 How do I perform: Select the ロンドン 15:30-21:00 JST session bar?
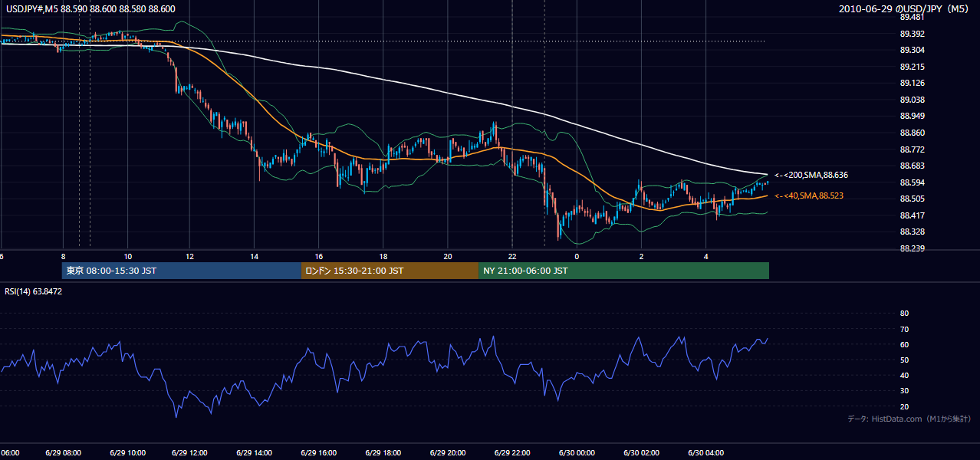390,271
